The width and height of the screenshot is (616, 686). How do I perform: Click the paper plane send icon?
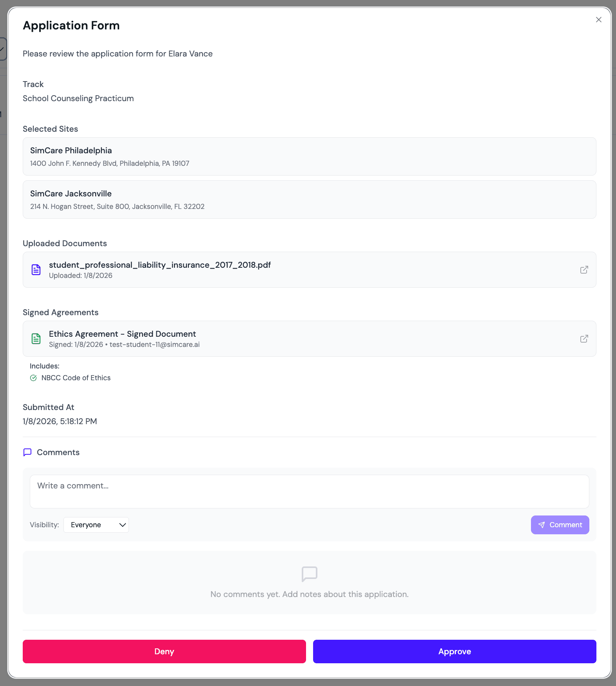542,525
